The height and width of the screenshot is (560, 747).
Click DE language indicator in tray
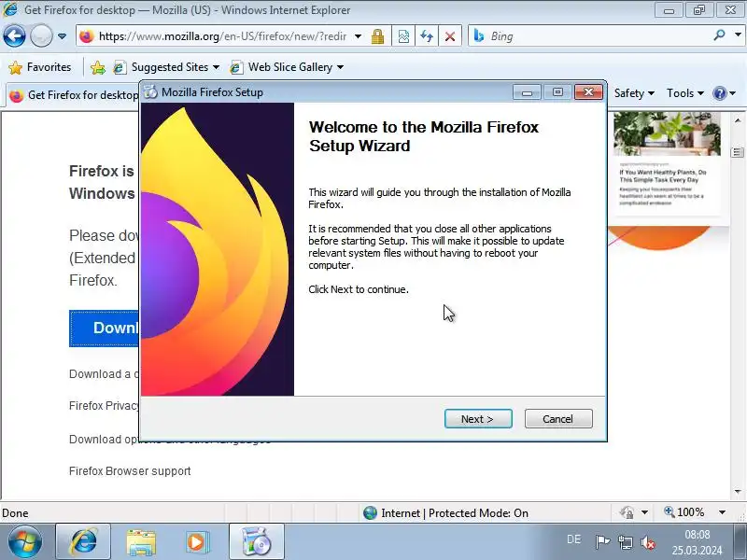pyautogui.click(x=573, y=539)
